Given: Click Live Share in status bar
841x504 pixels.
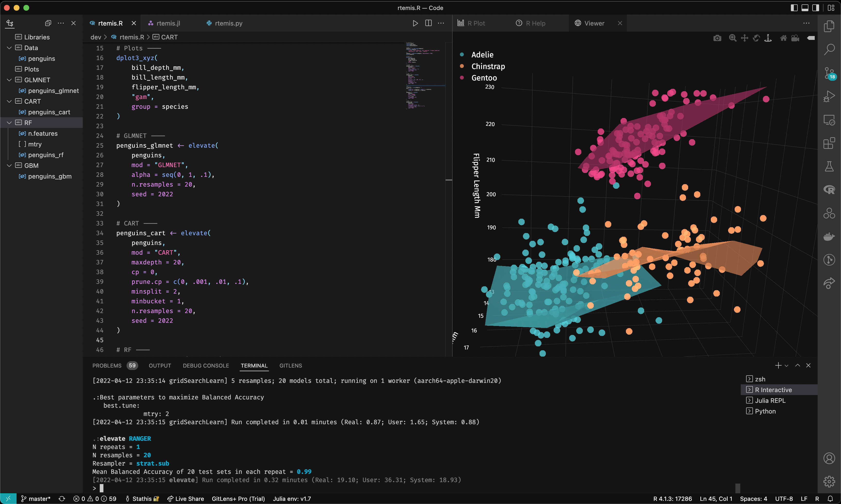Looking at the screenshot, I should click(x=185, y=499).
